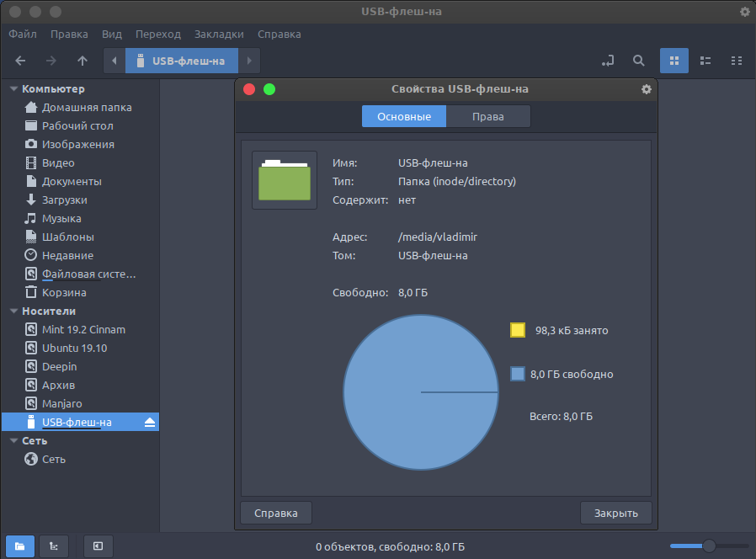Open the Переход menu
756x559 pixels.
[x=157, y=35]
